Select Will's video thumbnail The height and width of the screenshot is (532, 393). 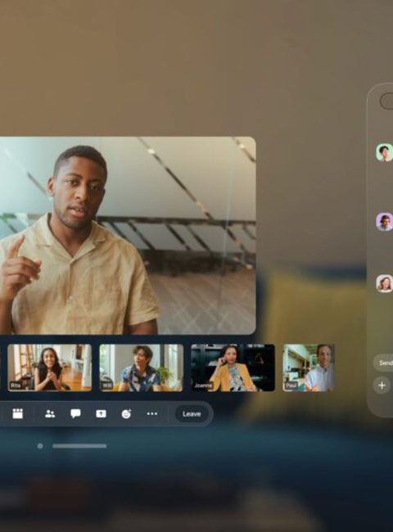141,367
